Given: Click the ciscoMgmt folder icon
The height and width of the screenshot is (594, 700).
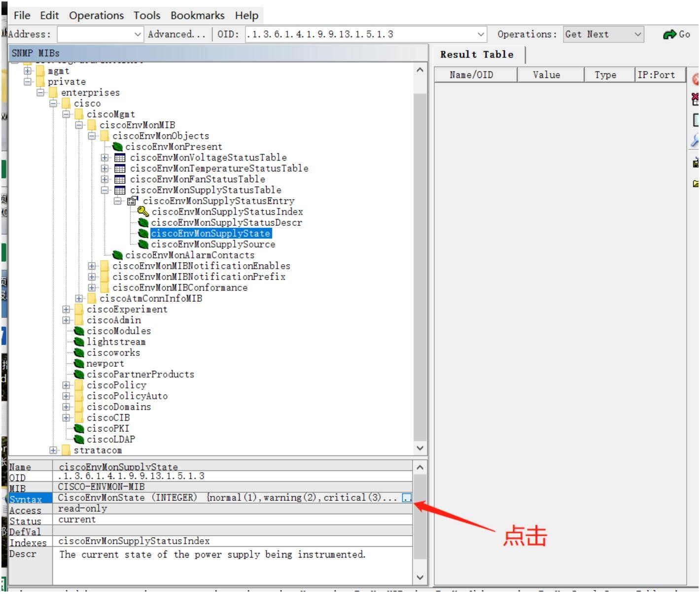Looking at the screenshot, I should tap(79, 114).
